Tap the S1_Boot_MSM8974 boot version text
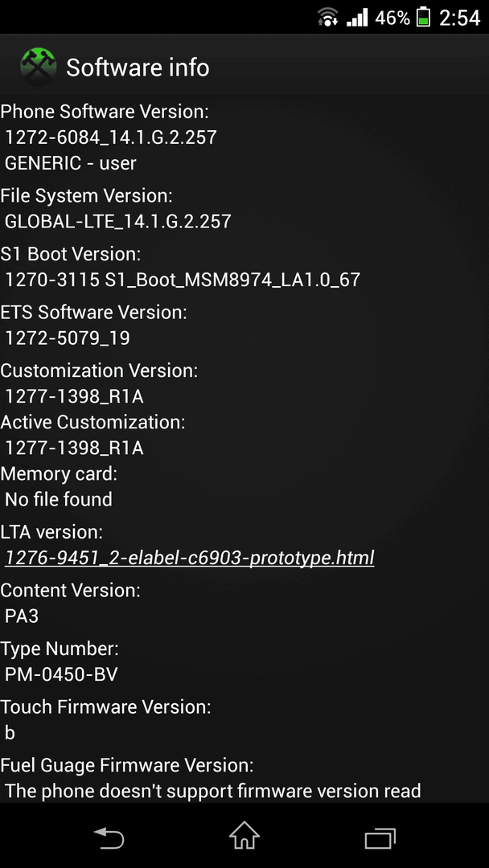Image resolution: width=489 pixels, height=868 pixels. pyautogui.click(x=183, y=280)
